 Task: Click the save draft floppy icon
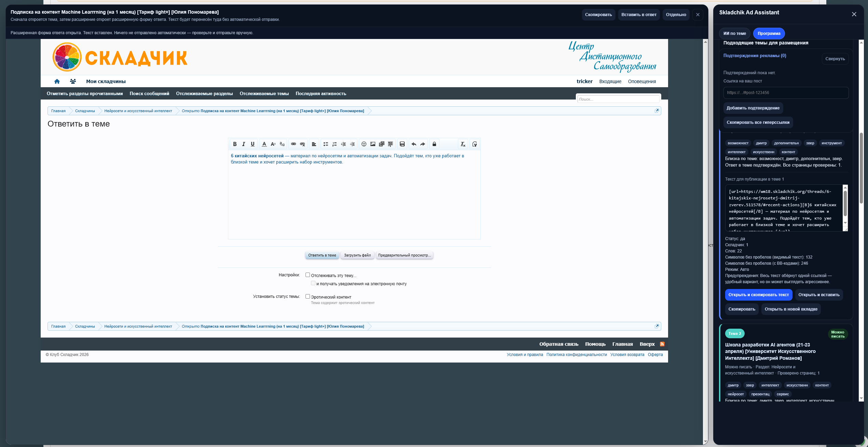402,144
